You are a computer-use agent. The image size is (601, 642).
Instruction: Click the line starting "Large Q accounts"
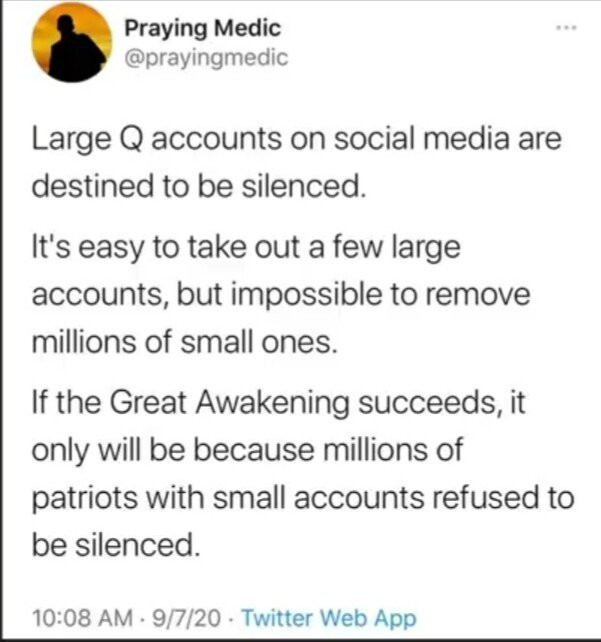click(x=297, y=140)
